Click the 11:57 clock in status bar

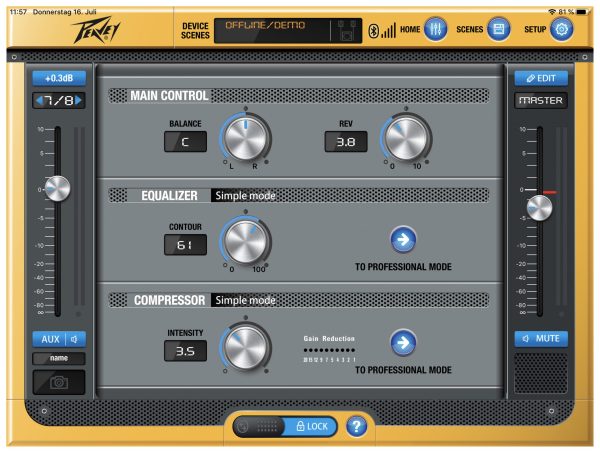pos(18,12)
